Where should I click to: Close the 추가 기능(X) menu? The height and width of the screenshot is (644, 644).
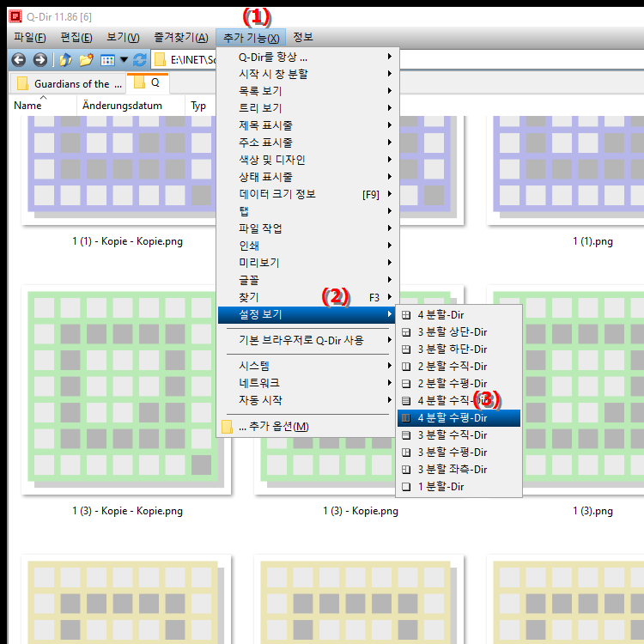(x=251, y=38)
